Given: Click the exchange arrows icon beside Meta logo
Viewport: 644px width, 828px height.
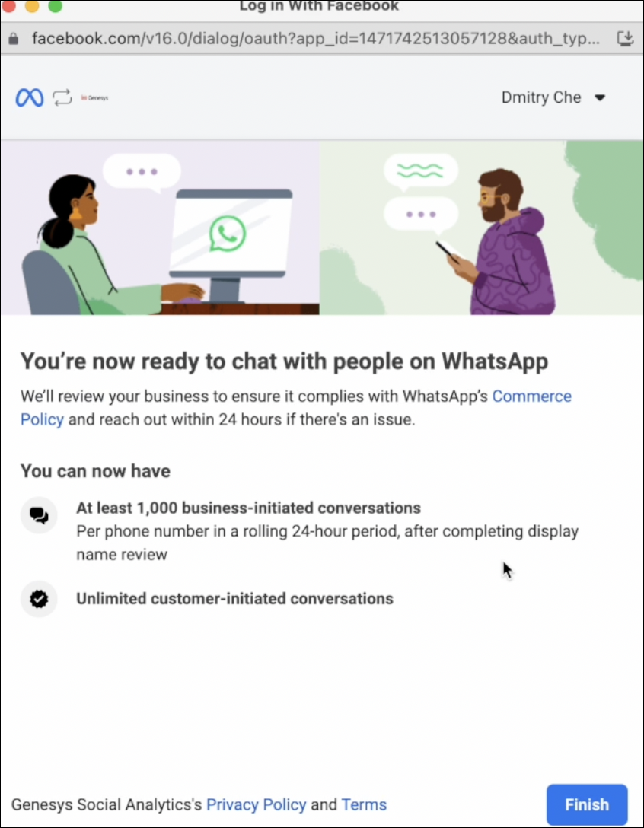Looking at the screenshot, I should pyautogui.click(x=62, y=97).
